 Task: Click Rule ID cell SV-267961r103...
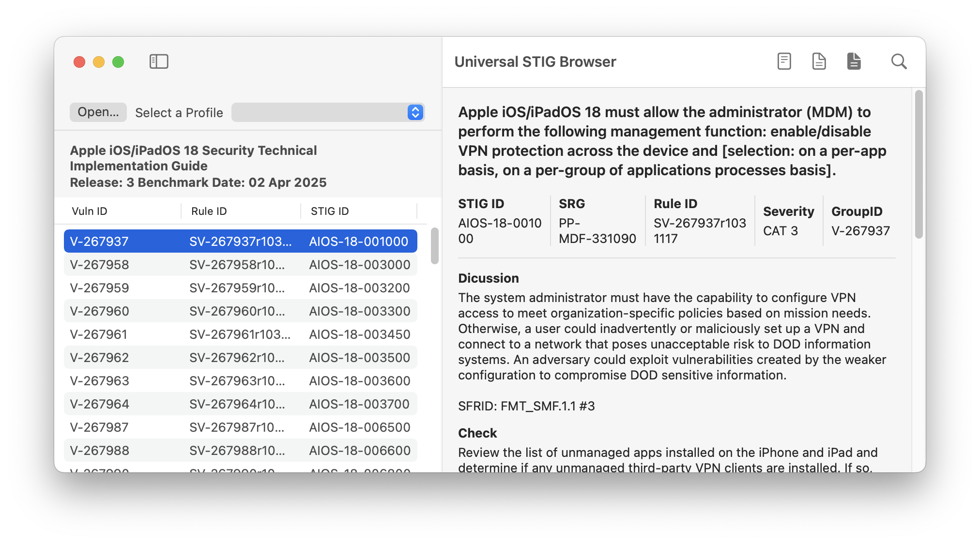click(x=240, y=334)
